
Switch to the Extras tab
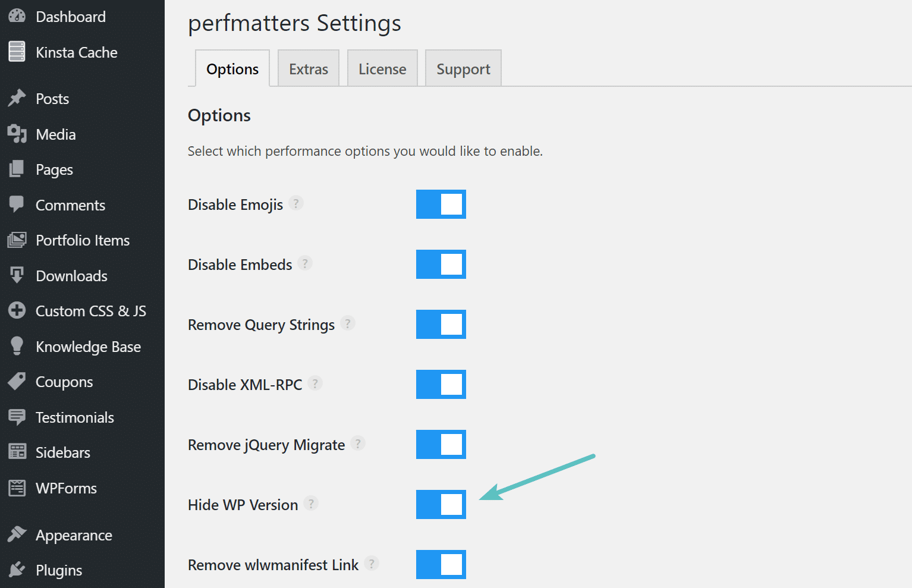308,68
